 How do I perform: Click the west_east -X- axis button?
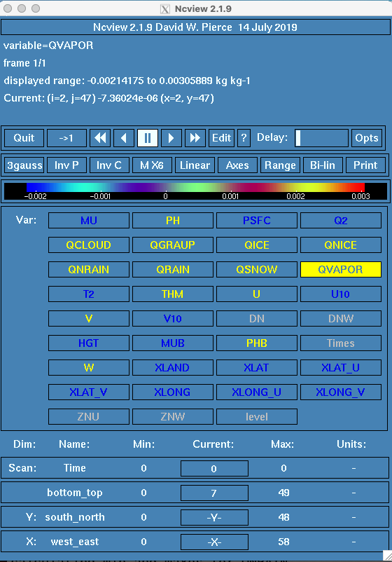pyautogui.click(x=214, y=542)
